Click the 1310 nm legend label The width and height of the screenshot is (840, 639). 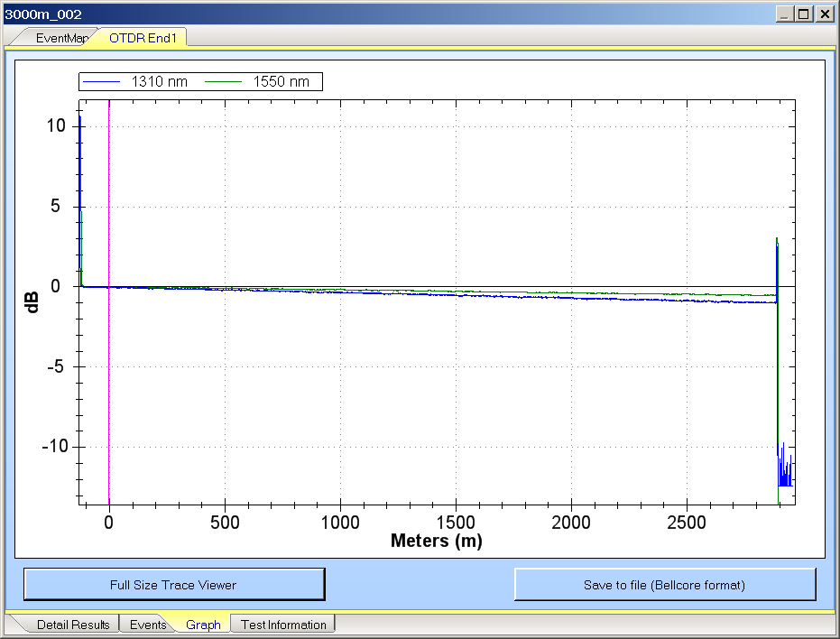point(159,82)
